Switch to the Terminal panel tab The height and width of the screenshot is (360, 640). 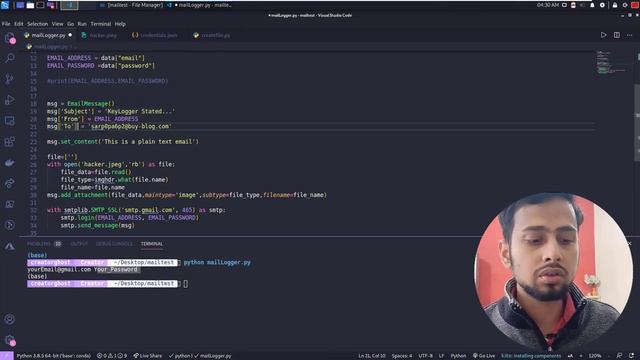(152, 244)
